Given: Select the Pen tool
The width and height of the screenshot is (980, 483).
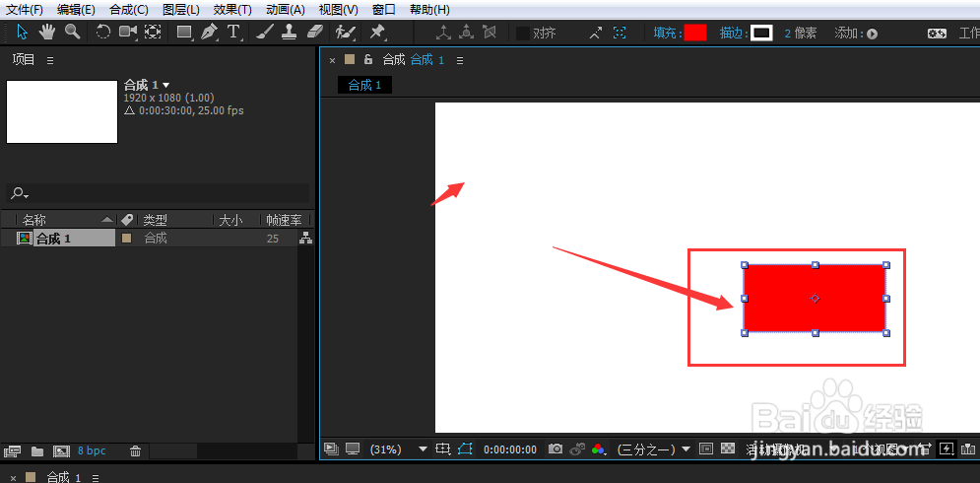Looking at the screenshot, I should pos(210,32).
